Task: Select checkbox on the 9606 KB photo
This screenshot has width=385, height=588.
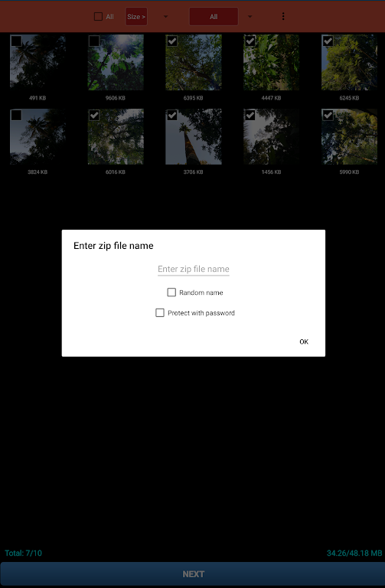Action: (x=94, y=41)
